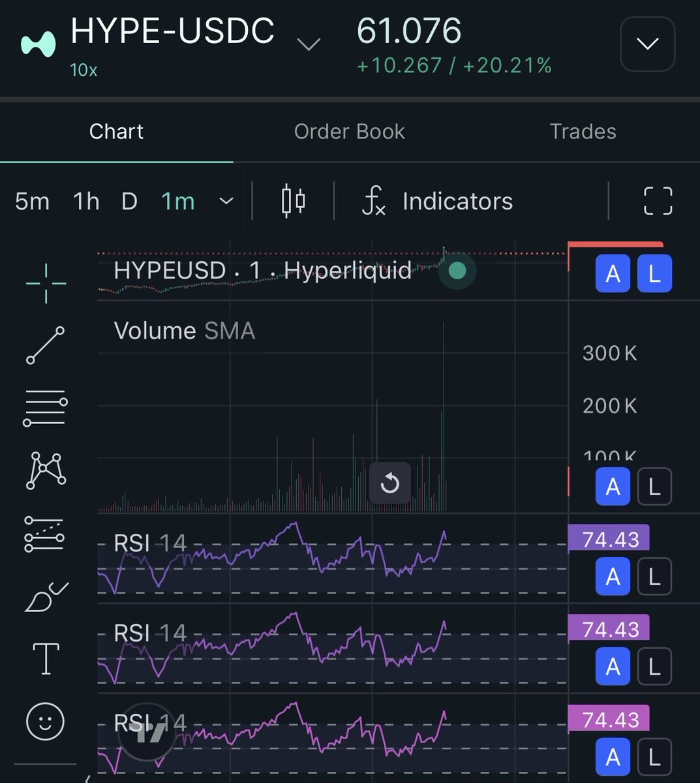The width and height of the screenshot is (700, 783).
Task: Click the HYPEUSD · 1 · Hyperliquid legend
Action: (x=262, y=270)
